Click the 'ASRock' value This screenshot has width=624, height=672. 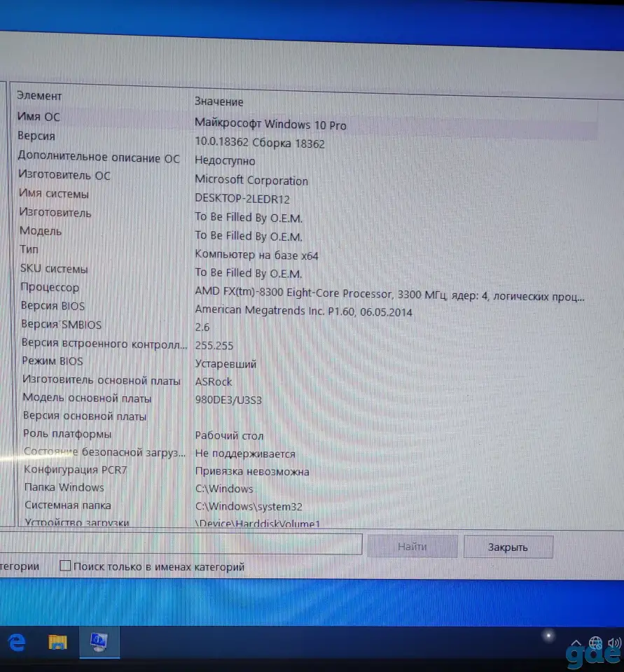click(214, 381)
